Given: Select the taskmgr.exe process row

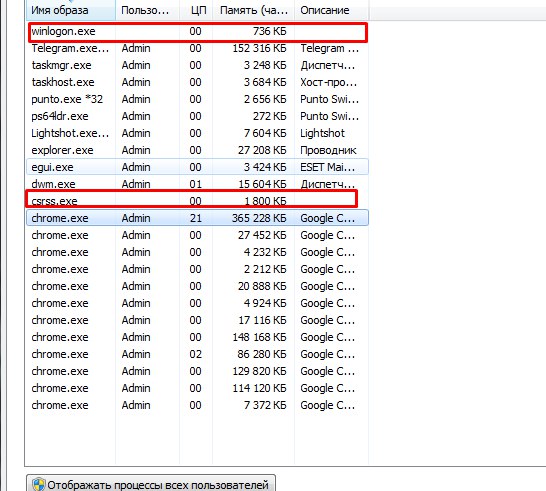Looking at the screenshot, I should (x=197, y=65).
